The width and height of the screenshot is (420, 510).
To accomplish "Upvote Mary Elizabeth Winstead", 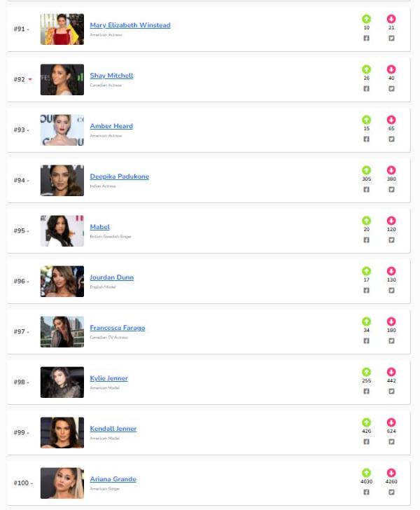I will (x=366, y=19).
